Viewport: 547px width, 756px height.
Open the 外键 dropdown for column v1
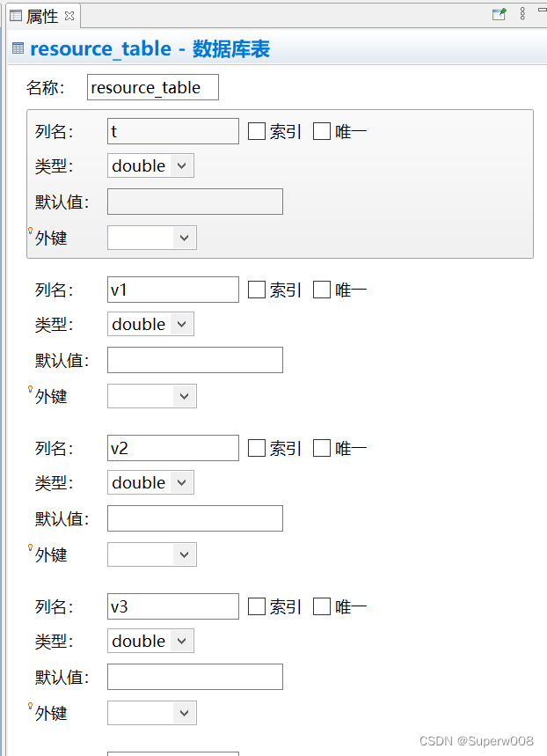click(184, 395)
